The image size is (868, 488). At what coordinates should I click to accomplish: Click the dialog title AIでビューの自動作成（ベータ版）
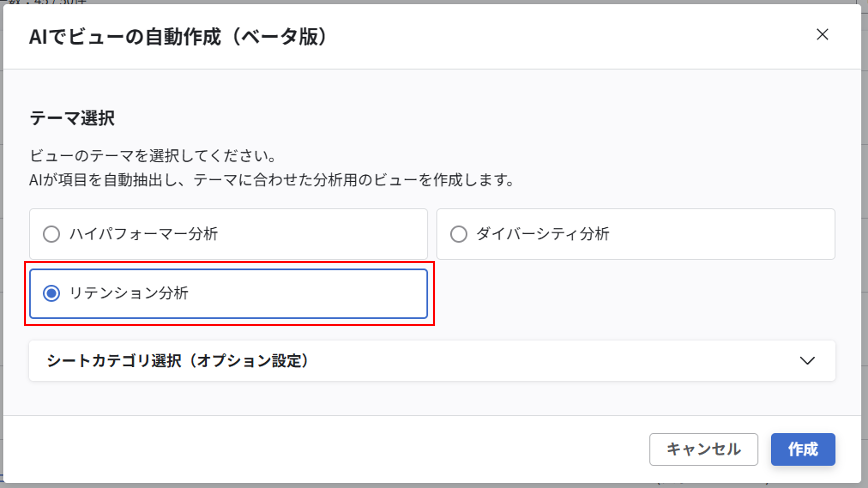coord(178,37)
